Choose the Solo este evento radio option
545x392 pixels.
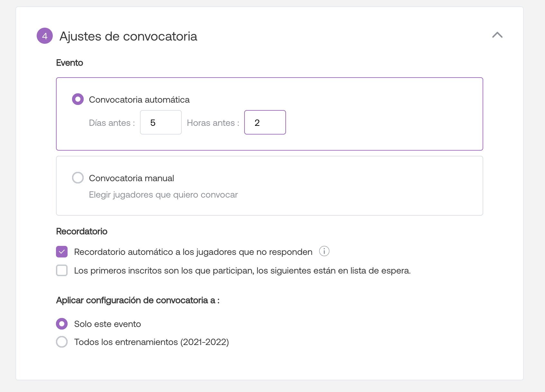[62, 324]
